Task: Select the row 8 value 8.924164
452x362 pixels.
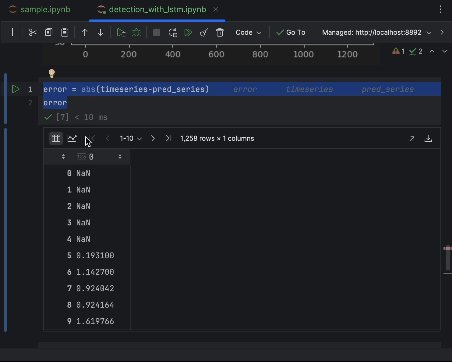Action: click(x=95, y=305)
